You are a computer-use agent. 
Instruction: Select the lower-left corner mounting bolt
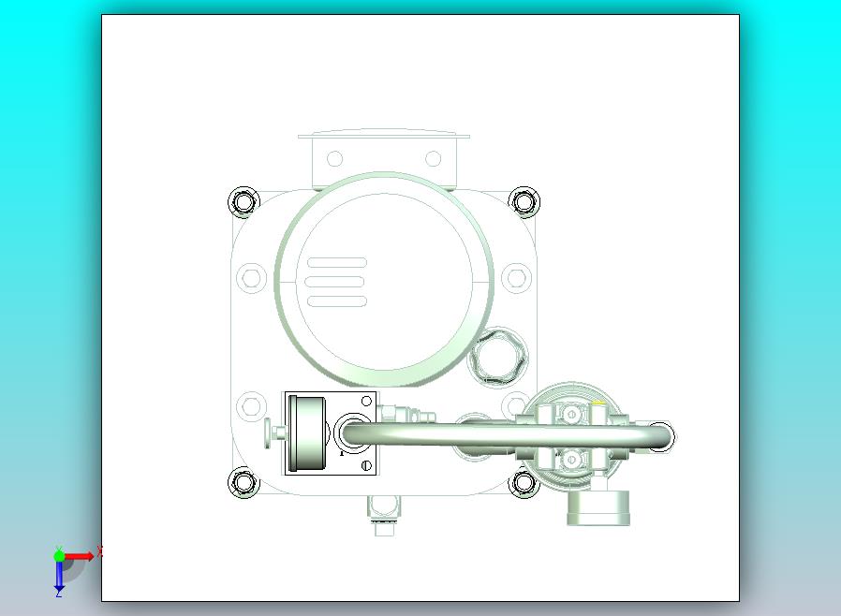click(x=244, y=482)
